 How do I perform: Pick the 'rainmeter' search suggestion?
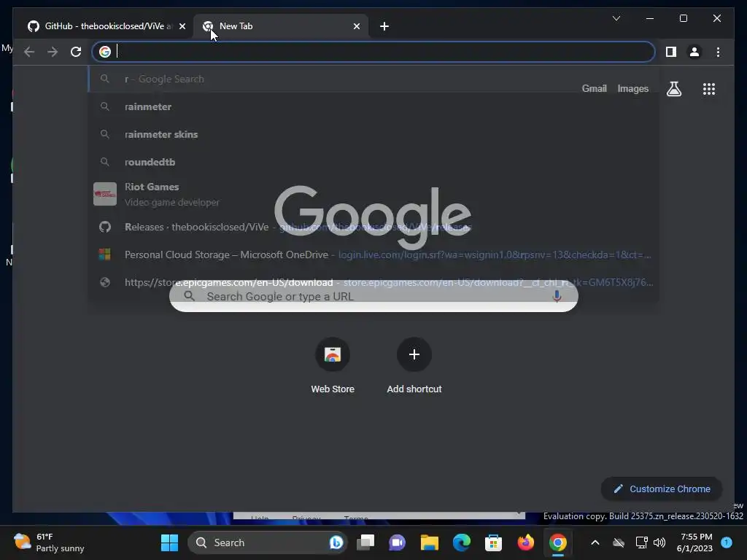[x=373, y=106]
